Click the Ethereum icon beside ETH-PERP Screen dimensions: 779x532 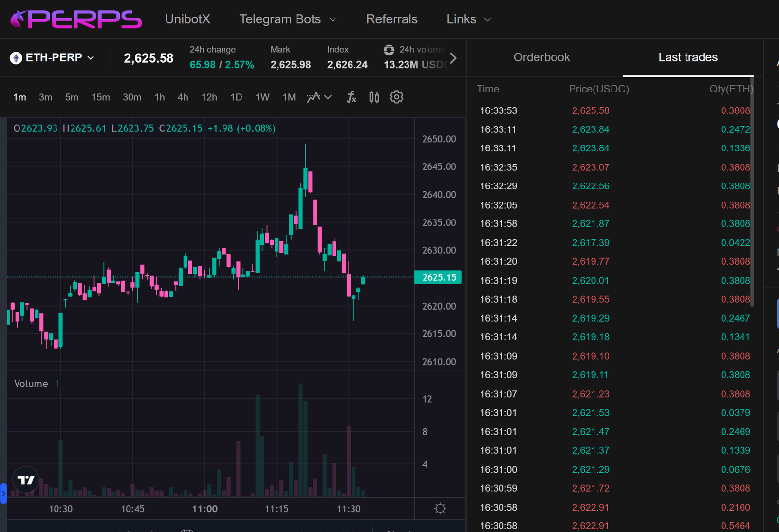pos(17,57)
